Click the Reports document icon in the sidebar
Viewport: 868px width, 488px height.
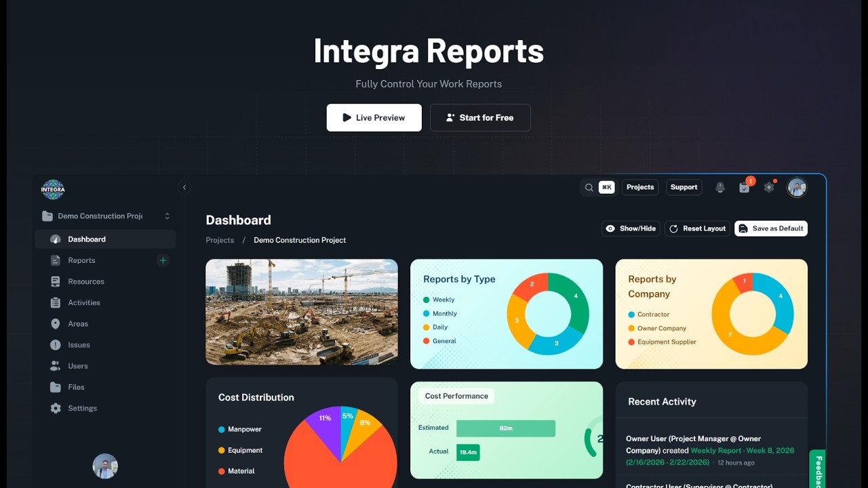pyautogui.click(x=56, y=260)
